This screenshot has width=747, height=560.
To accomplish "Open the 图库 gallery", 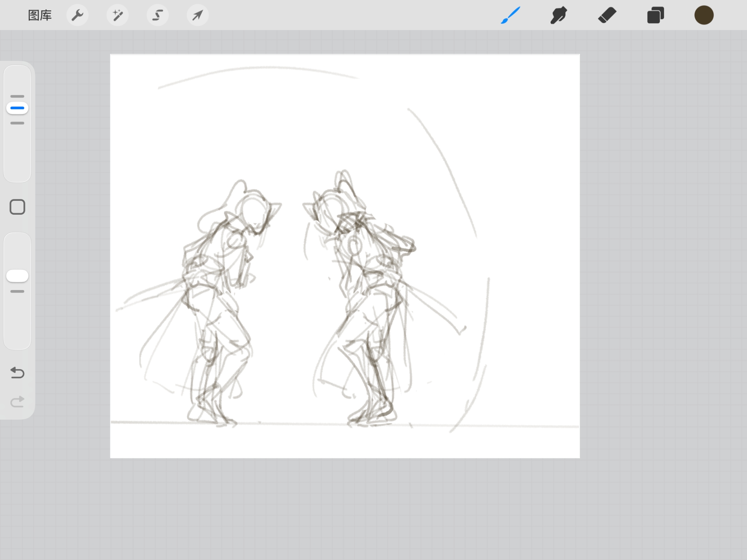I will [40, 15].
